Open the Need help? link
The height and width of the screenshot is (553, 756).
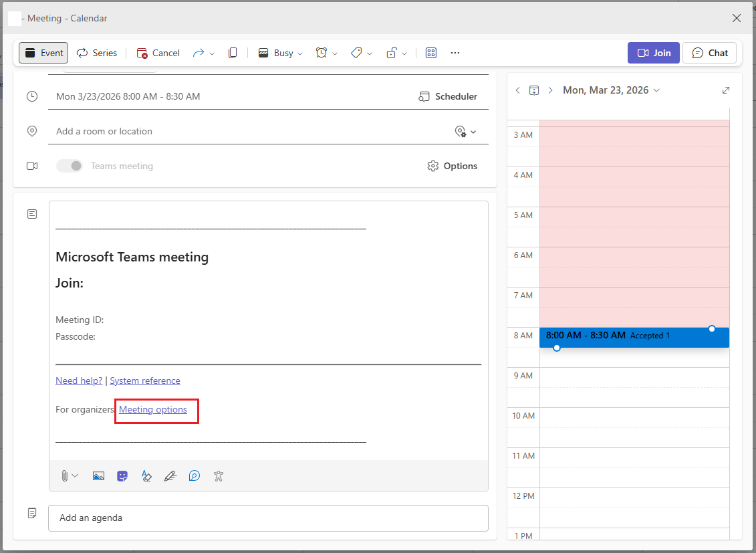pyautogui.click(x=79, y=380)
